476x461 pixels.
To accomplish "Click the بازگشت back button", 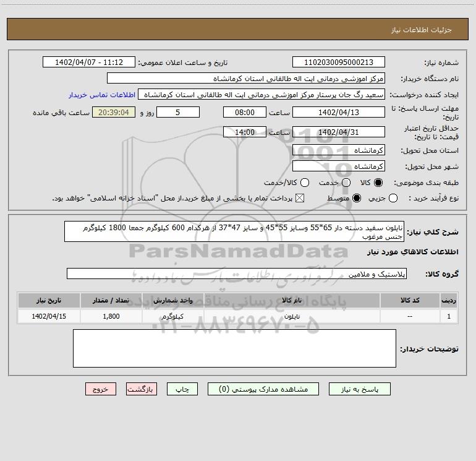I will 142,389.
